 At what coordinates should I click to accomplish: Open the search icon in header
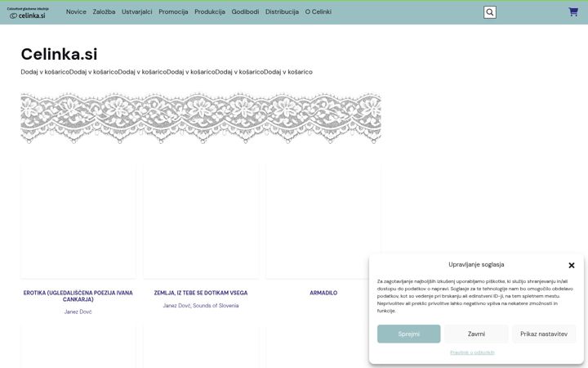click(x=489, y=12)
